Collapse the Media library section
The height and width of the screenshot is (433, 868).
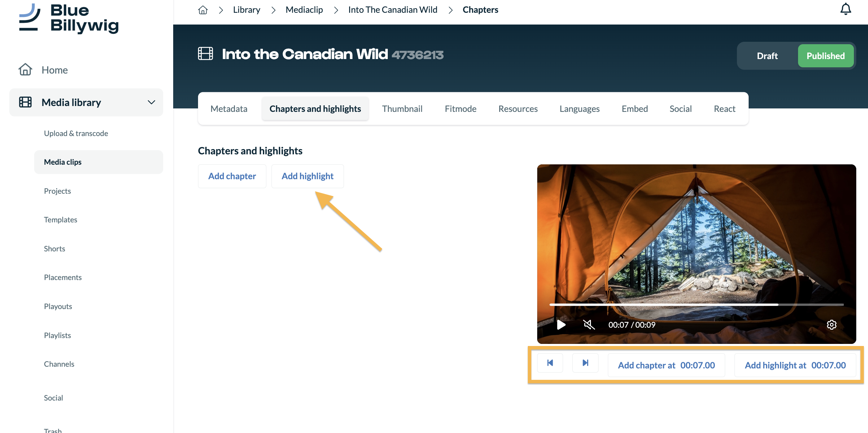[x=151, y=102]
